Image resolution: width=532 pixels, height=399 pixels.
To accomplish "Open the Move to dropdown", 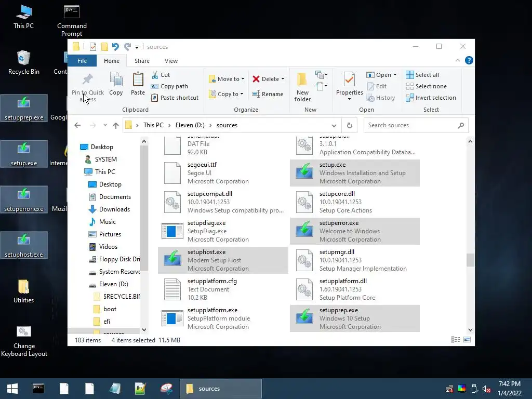I will [x=227, y=79].
